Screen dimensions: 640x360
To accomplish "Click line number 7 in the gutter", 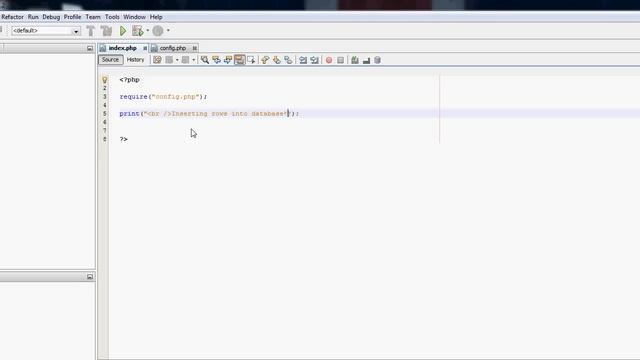I will [x=104, y=131].
